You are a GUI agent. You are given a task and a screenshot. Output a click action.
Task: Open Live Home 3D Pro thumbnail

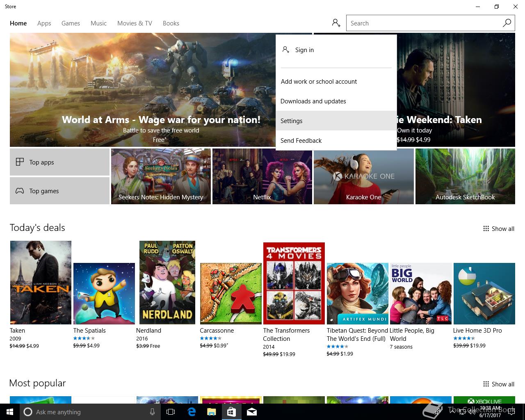click(x=484, y=294)
